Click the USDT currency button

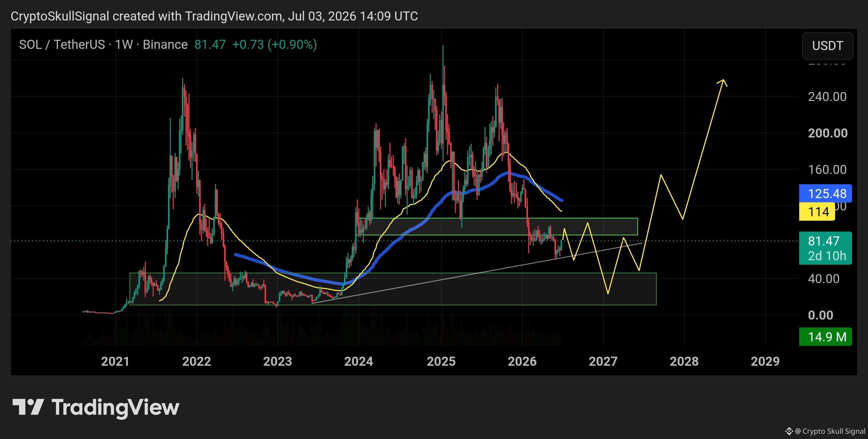[x=828, y=46]
